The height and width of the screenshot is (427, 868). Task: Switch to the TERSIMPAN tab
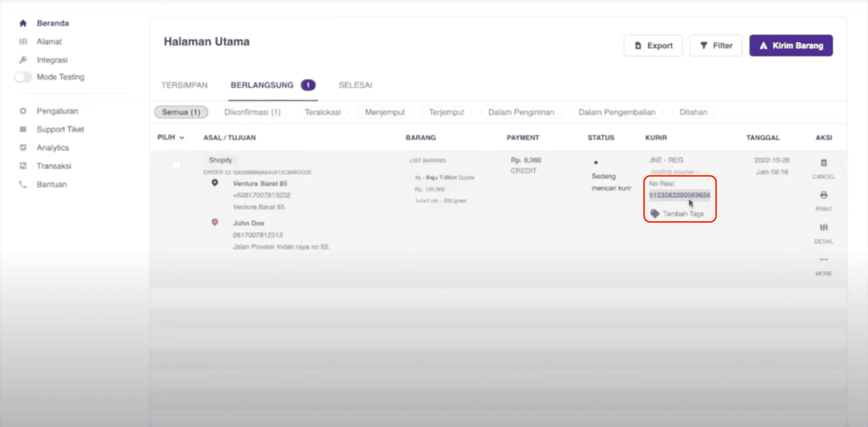pos(184,85)
